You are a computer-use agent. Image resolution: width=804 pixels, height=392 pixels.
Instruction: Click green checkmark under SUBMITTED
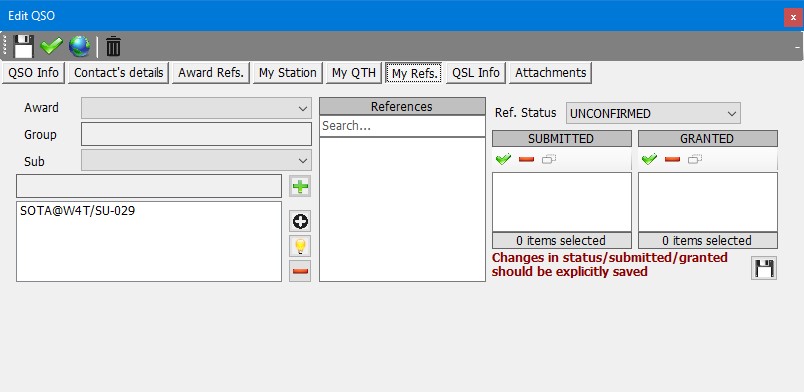tap(504, 160)
